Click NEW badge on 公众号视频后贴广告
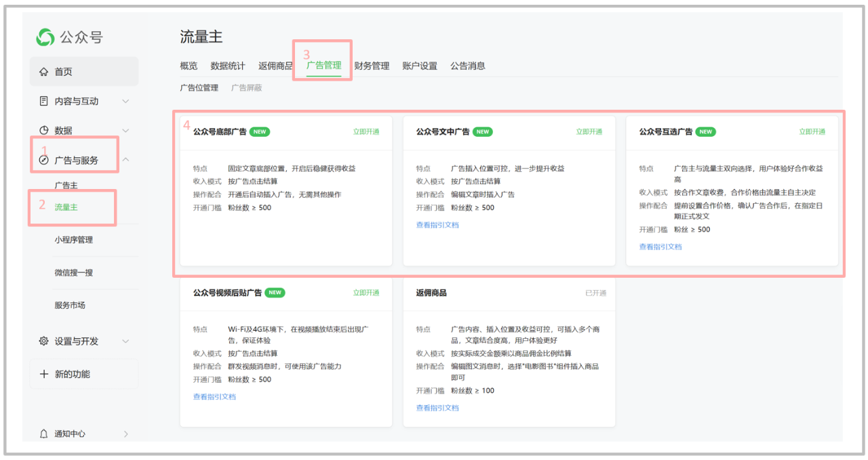868x460 pixels. (x=275, y=293)
